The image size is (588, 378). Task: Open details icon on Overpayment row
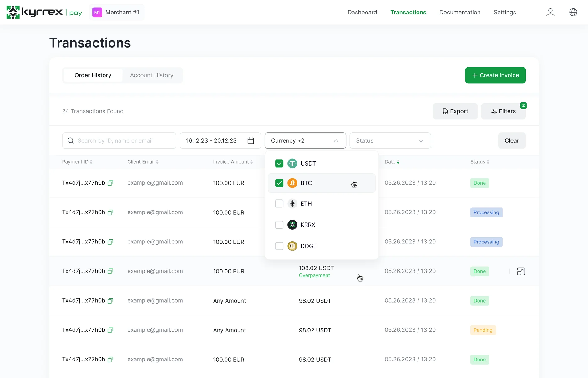point(521,271)
